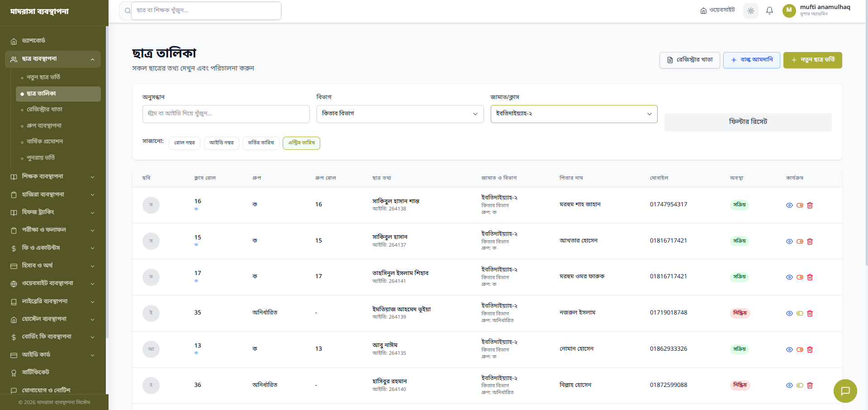Expand the হিসাব ও অর্থ chevron
The height and width of the screenshot is (410, 868).
coord(92,266)
